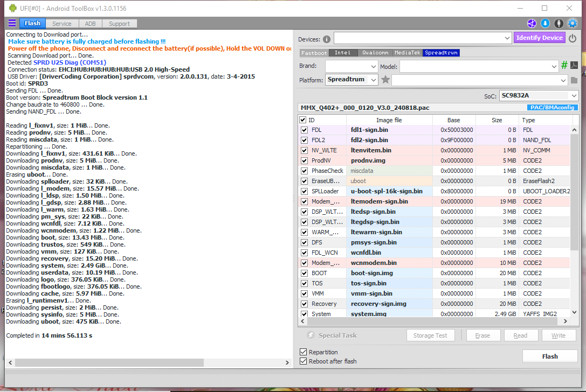Click the green hash icon next to Model
Screen dimensions: 586x392
(x=564, y=66)
